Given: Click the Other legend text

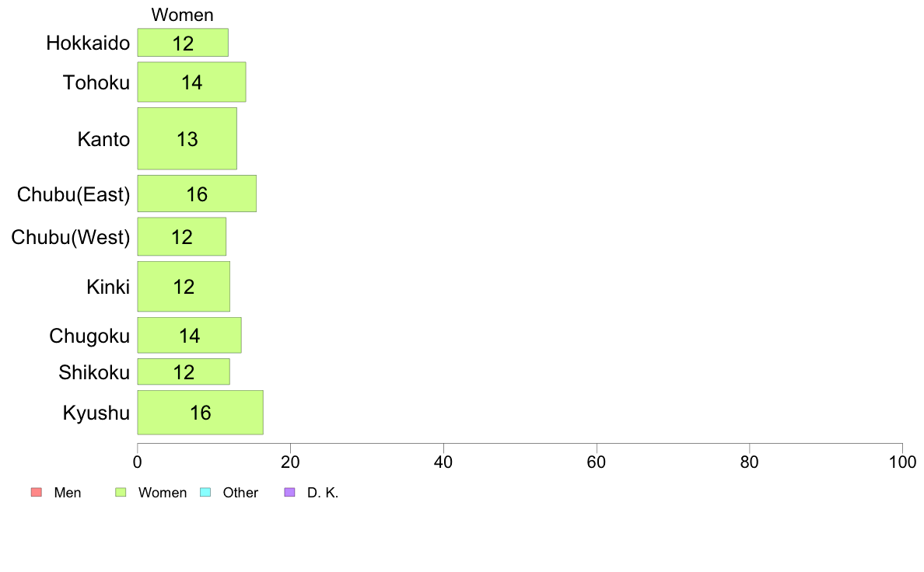Looking at the screenshot, I should (240, 493).
